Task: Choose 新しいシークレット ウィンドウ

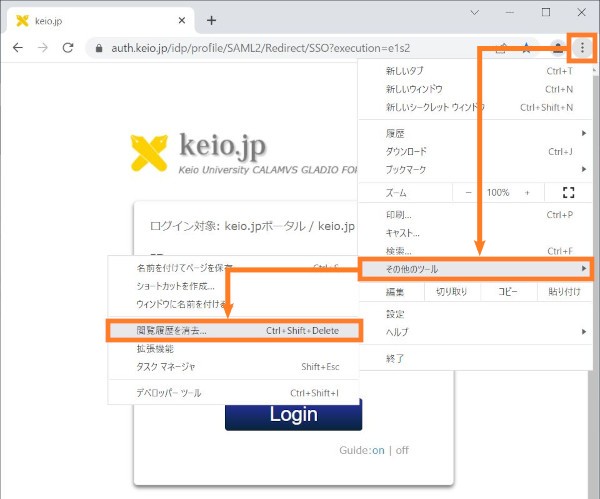Action: pyautogui.click(x=435, y=108)
